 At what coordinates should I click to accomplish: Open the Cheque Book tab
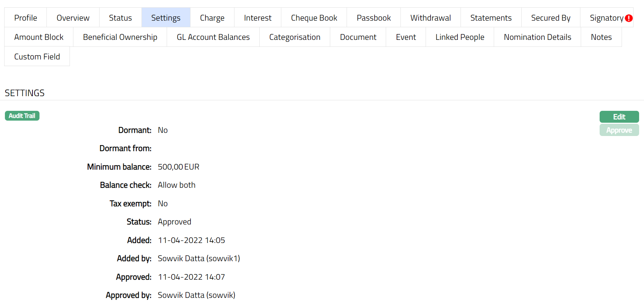(314, 18)
